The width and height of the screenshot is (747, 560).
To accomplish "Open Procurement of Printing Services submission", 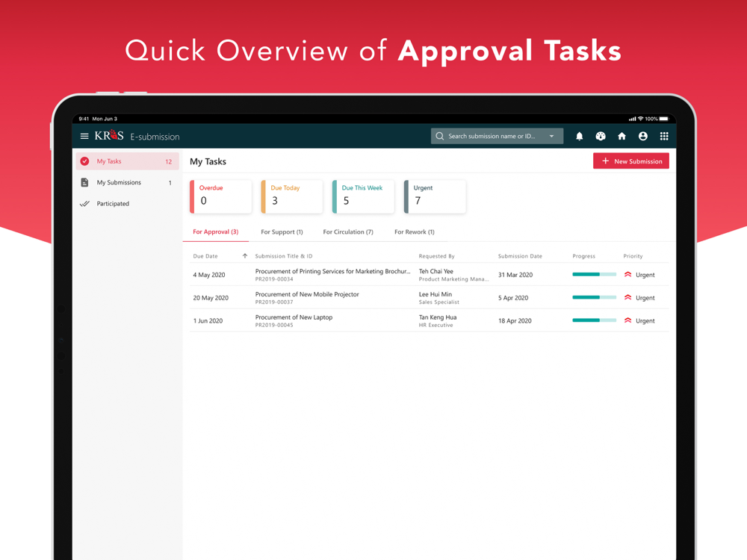I will (332, 272).
